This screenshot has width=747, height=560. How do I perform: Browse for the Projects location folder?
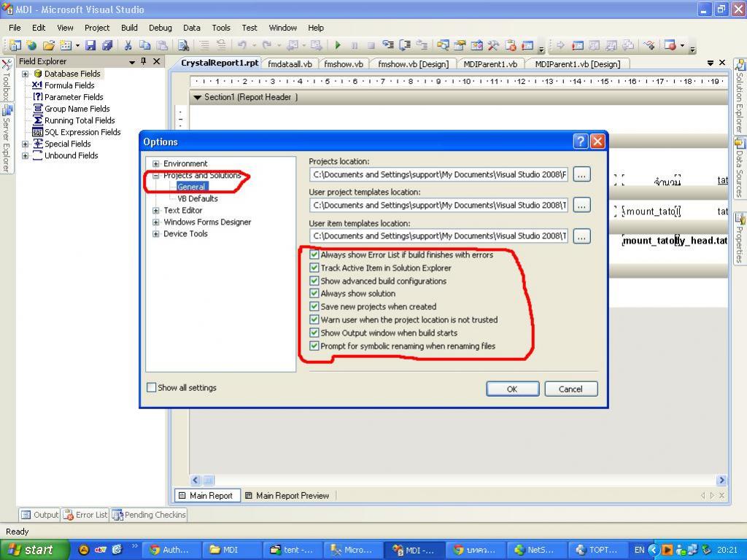pos(581,175)
